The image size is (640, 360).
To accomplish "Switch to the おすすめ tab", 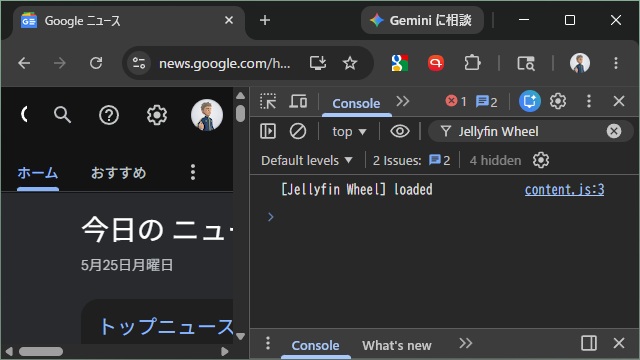I will [118, 173].
